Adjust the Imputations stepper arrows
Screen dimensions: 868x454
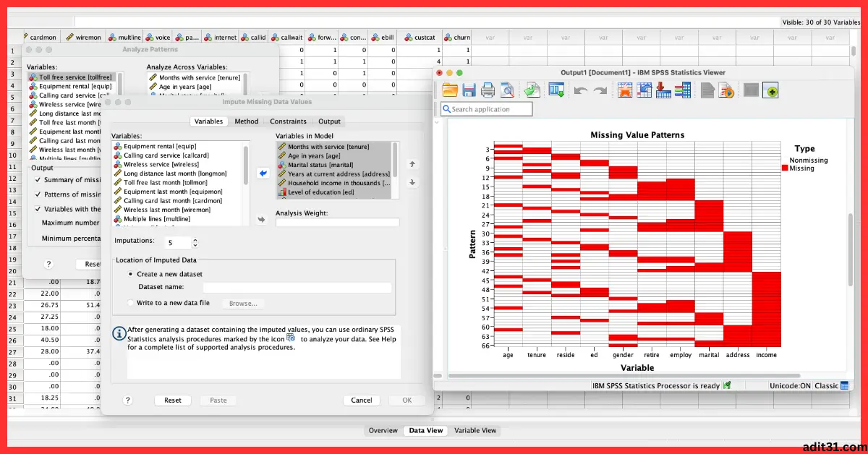coord(195,243)
